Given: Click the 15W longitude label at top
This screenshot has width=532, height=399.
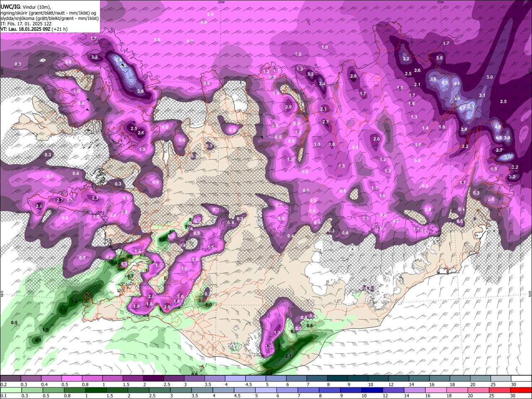Looking at the screenshot, I should pyautogui.click(x=440, y=2).
